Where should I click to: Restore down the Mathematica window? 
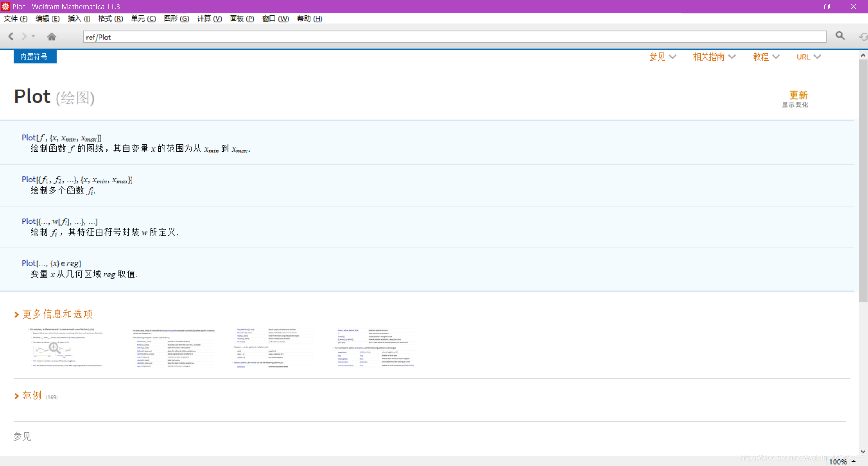click(827, 6)
